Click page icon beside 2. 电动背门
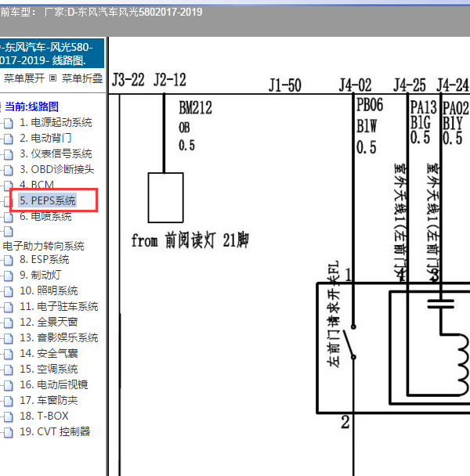 [x=8, y=139]
